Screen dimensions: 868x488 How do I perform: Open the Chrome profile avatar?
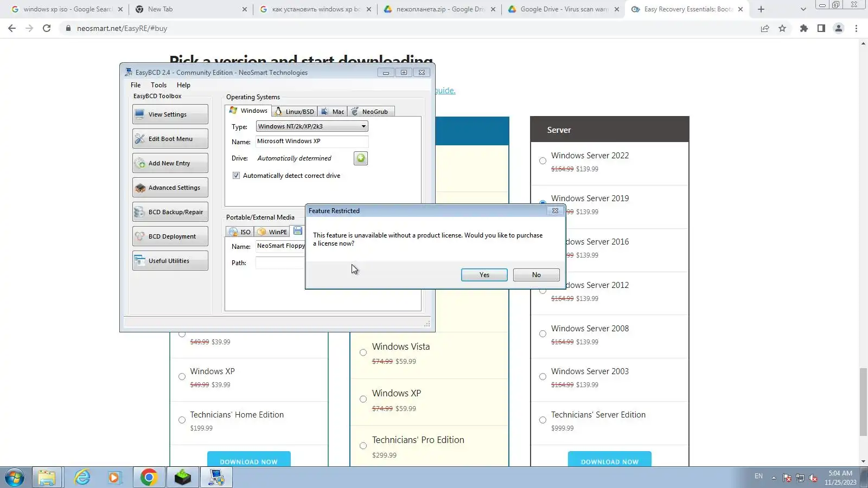(839, 28)
